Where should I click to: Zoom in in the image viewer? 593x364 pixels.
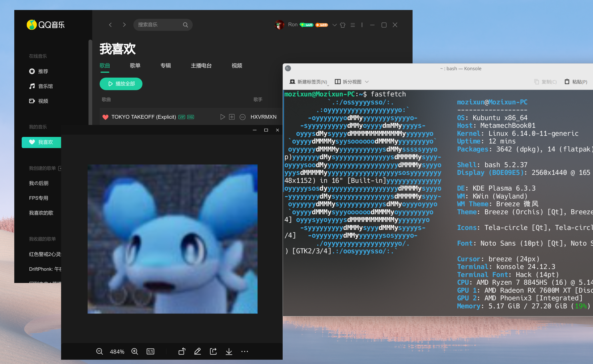(x=135, y=351)
